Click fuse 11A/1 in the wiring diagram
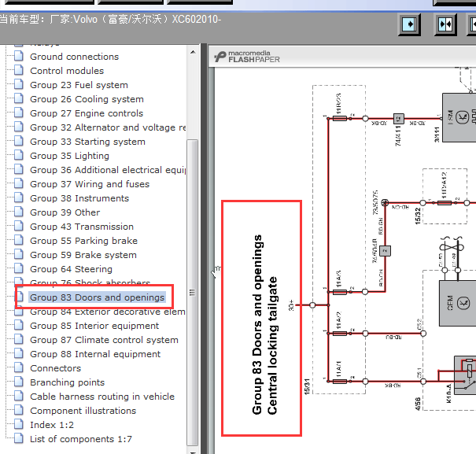476x454 pixels. (x=339, y=381)
